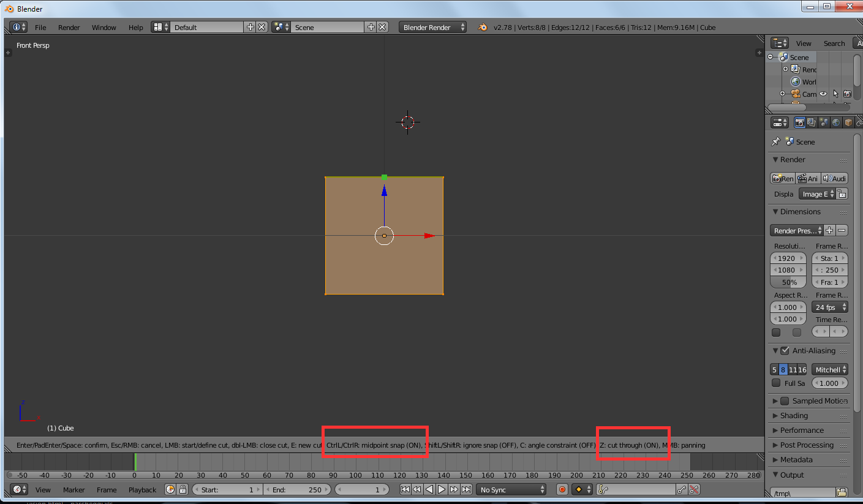Select 5 anti-aliasing samples
This screenshot has height=504, width=863.
coord(774,369)
